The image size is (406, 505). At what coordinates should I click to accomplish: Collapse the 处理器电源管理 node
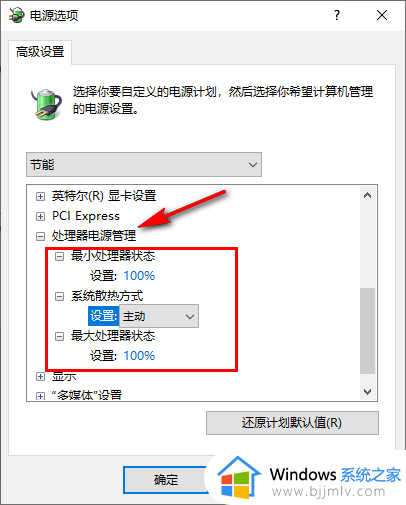point(40,237)
